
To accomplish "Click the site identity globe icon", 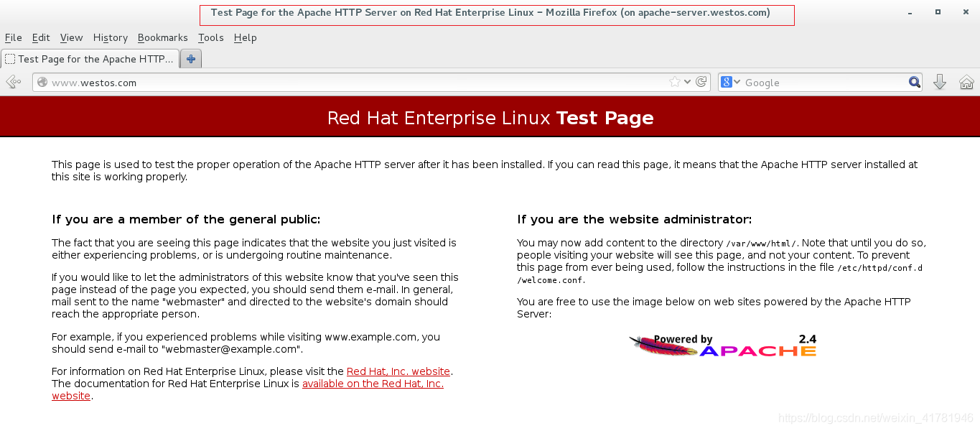I will [x=42, y=82].
